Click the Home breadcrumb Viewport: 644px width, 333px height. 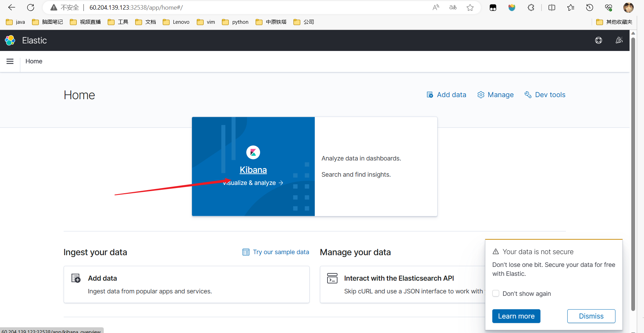click(34, 61)
